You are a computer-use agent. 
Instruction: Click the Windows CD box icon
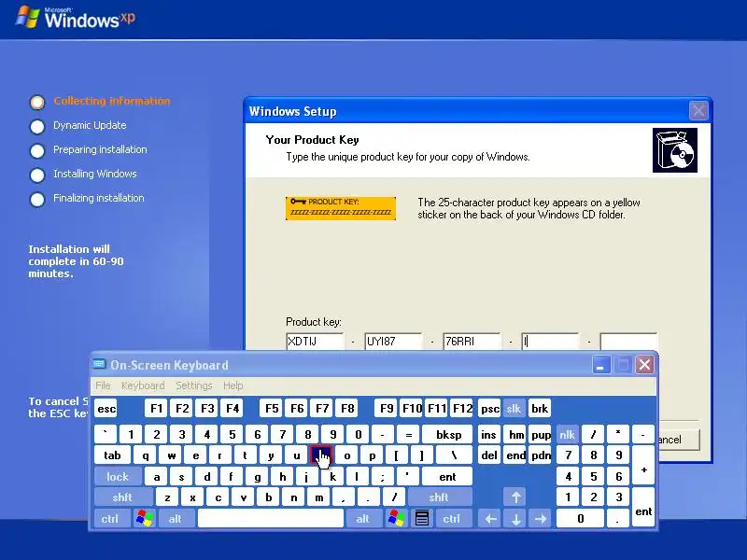click(674, 150)
